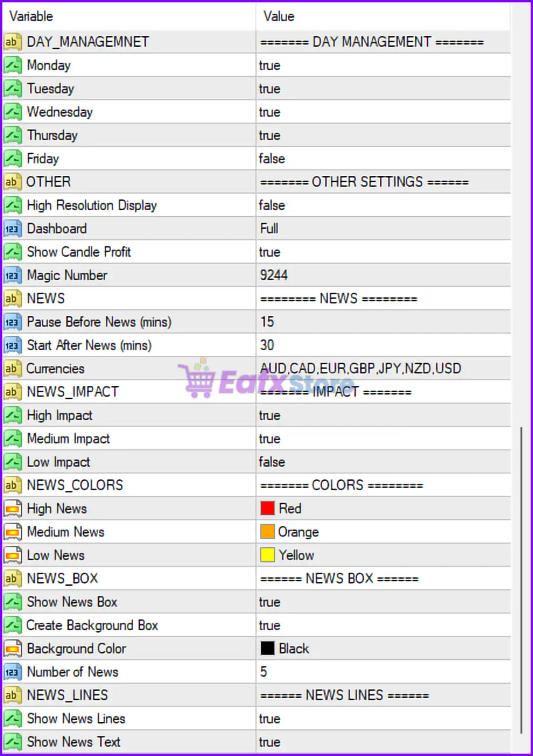Viewport: 533px width, 756px height.
Task: Click the integer icon beside Start After News
Action: 12,345
